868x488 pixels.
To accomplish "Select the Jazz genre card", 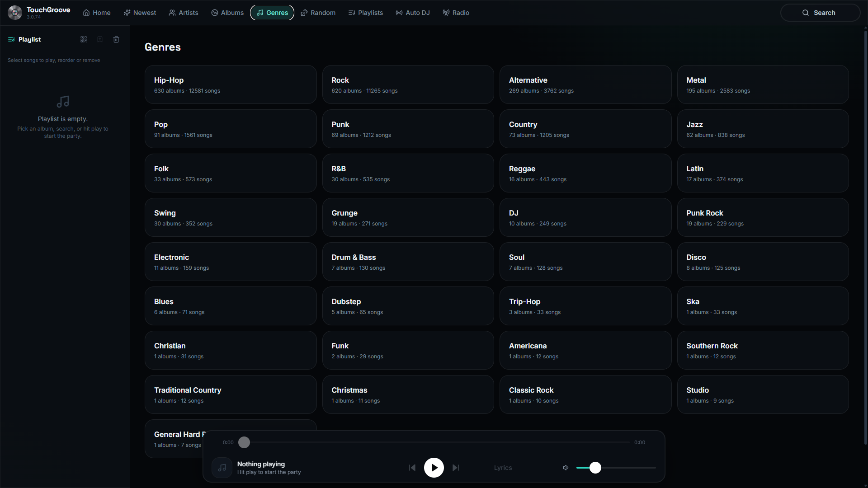I will click(763, 129).
